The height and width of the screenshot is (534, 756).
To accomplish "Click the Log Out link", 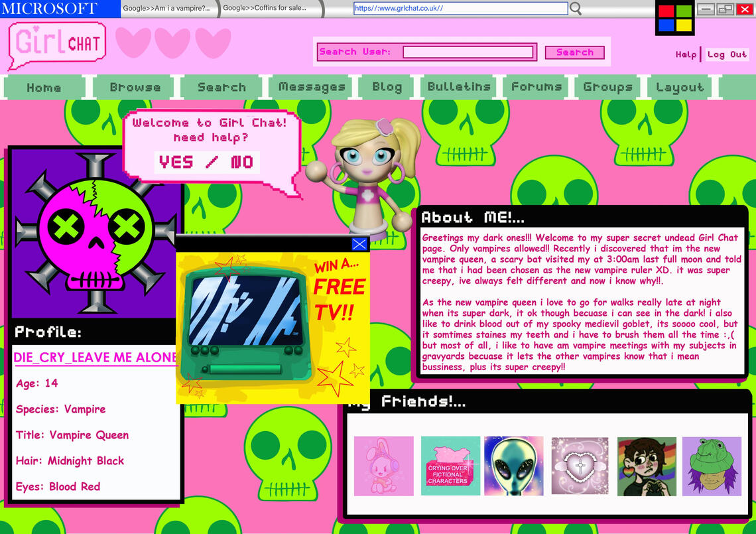I will click(727, 54).
